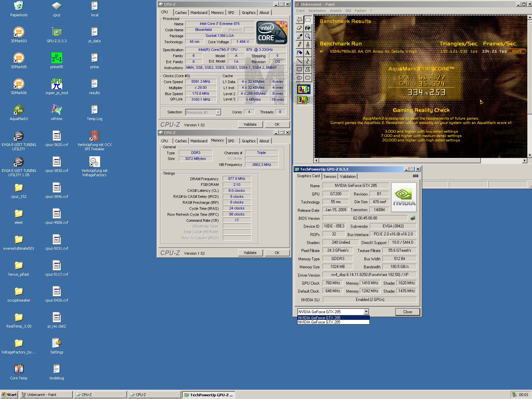Click the Paint vertical scrollbar down arrow
Viewport: 532px width, 399px height.
click(530, 155)
